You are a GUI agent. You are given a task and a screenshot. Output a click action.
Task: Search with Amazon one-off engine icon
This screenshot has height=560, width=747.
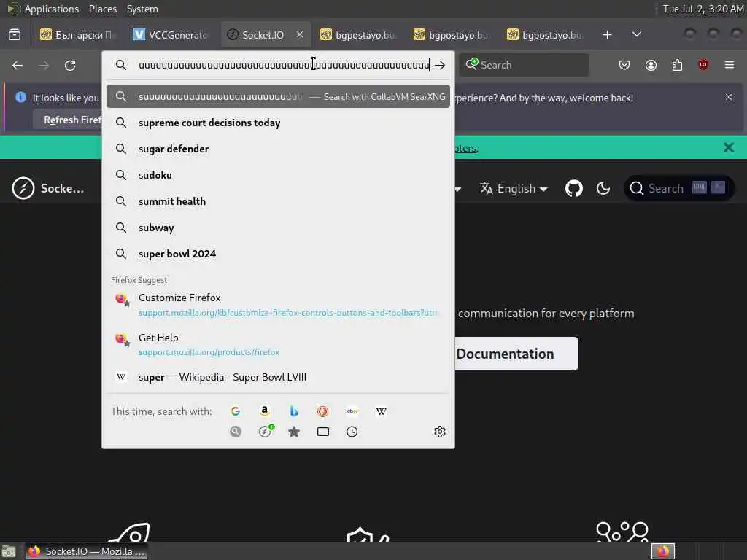[x=264, y=411]
